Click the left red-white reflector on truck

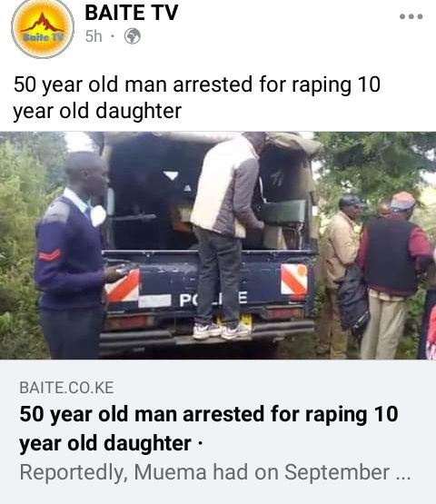point(123,287)
